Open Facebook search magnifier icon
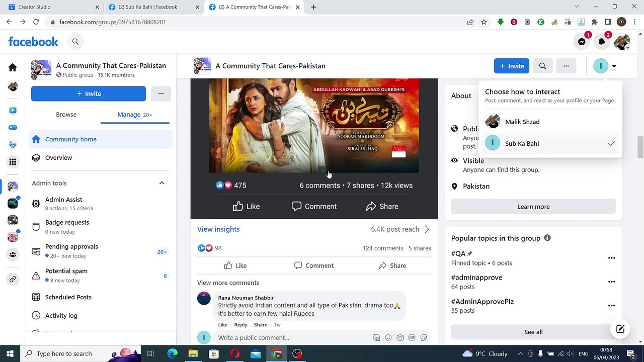Image resolution: width=644 pixels, height=362 pixels. click(x=75, y=42)
